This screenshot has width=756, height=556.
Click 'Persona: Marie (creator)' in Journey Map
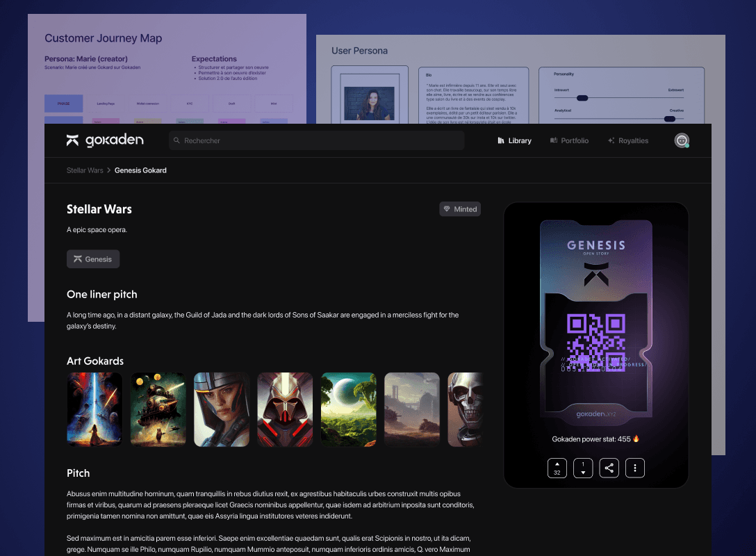coord(86,59)
